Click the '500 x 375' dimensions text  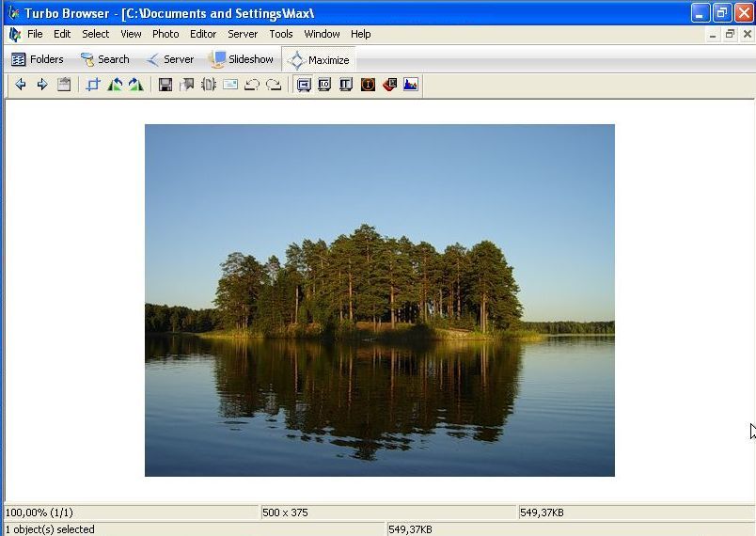(285, 512)
